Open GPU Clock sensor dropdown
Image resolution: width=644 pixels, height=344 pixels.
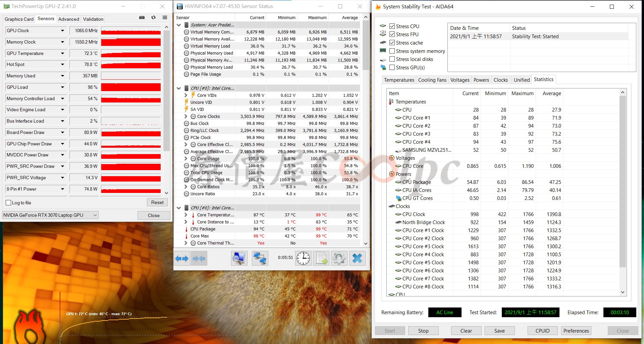[62, 30]
